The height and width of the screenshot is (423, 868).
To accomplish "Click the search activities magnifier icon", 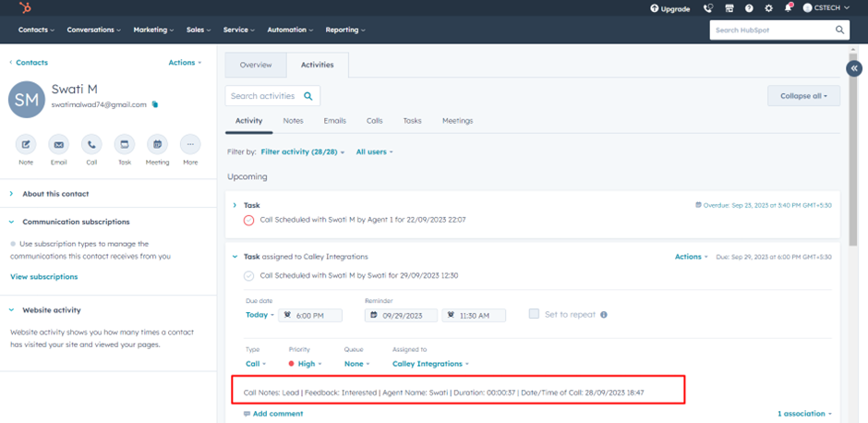I will [x=308, y=96].
